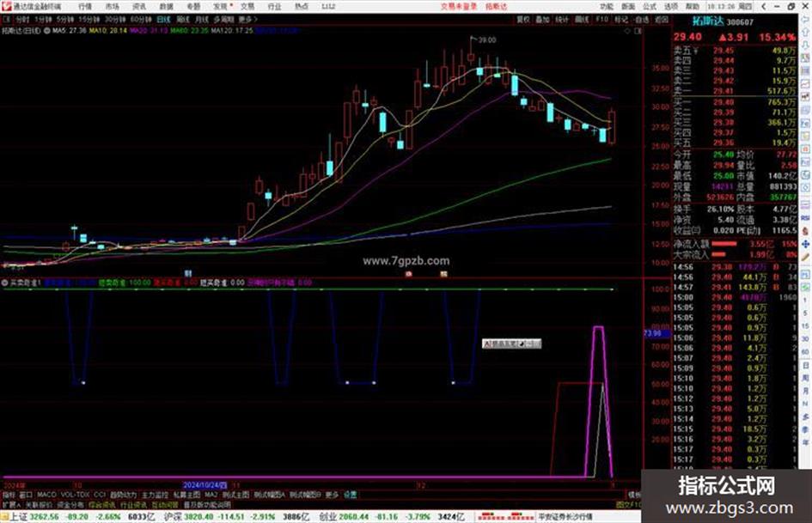
Task: Click the floating mini toolbar on indicator chart
Action: pyautogui.click(x=511, y=344)
